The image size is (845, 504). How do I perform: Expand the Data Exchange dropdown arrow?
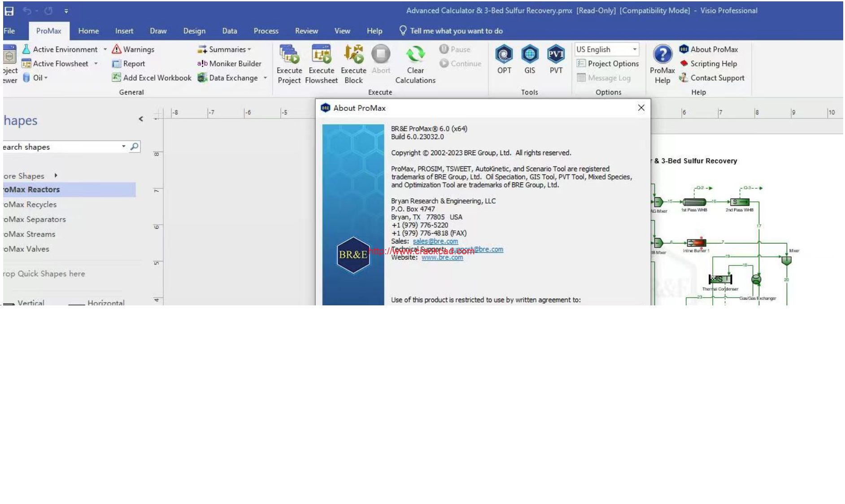265,78
